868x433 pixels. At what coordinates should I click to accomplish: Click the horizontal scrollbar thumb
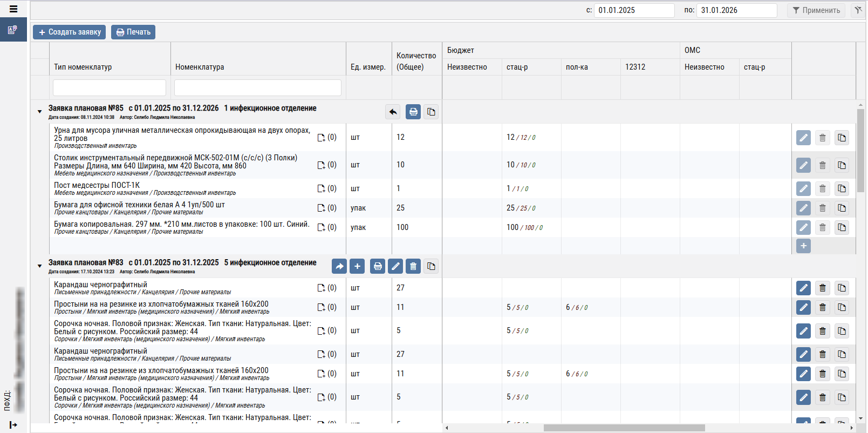[624, 428]
